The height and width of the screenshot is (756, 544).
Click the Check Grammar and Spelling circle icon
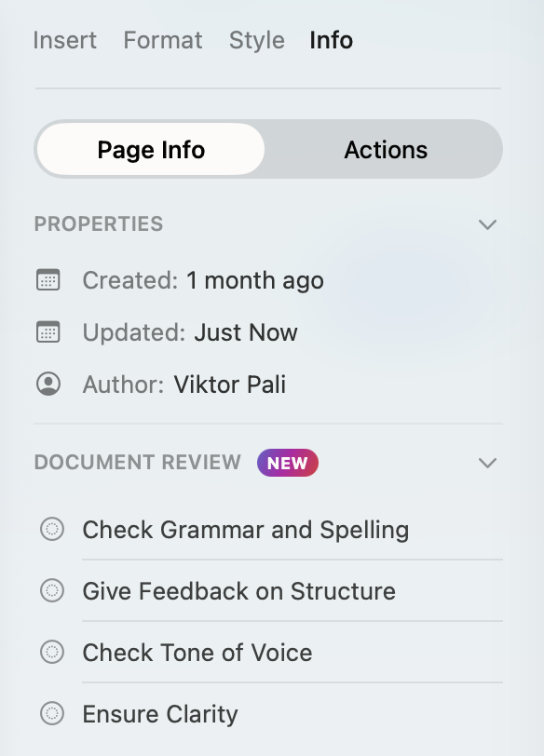(52, 529)
